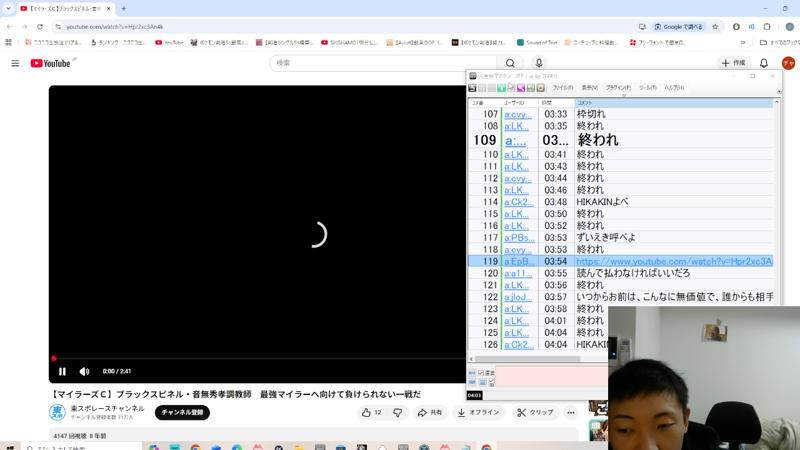Open the channel name link
The image size is (800, 450).
point(107,409)
